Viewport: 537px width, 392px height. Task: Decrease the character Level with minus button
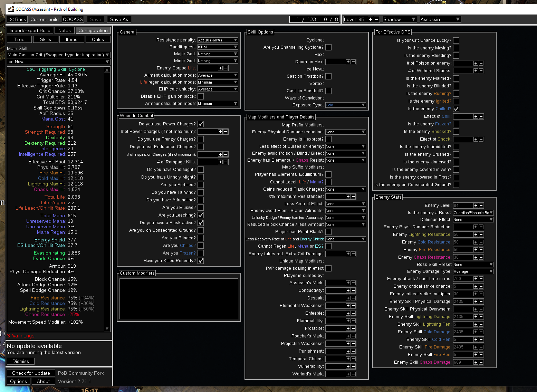click(x=376, y=19)
